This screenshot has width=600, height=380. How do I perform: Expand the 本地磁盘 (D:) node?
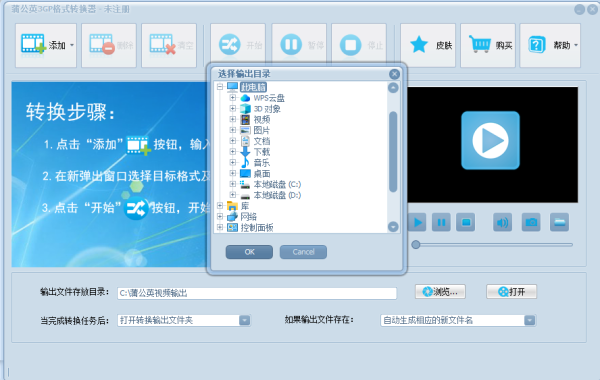[233, 195]
